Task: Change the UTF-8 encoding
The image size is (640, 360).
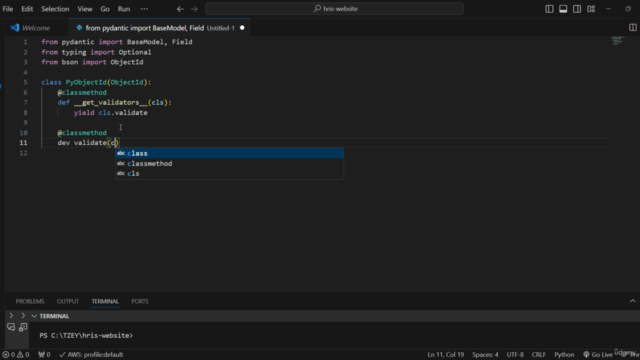Action: pyautogui.click(x=515, y=355)
